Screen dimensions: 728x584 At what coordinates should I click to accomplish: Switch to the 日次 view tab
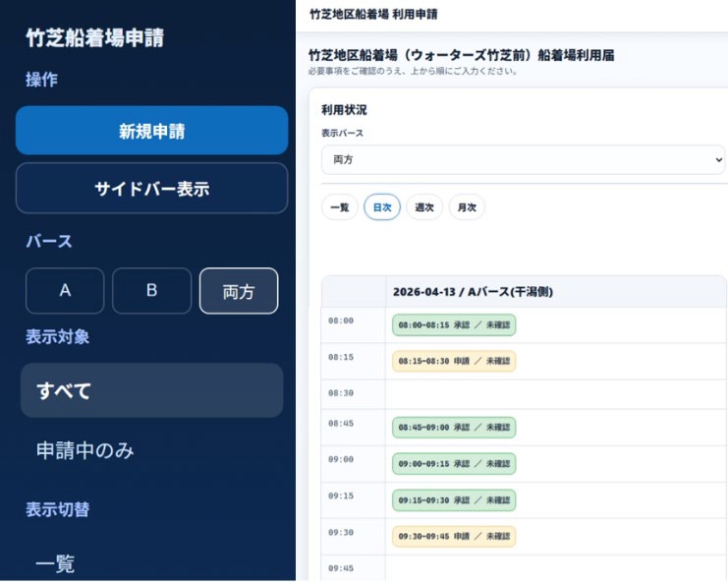tap(381, 207)
